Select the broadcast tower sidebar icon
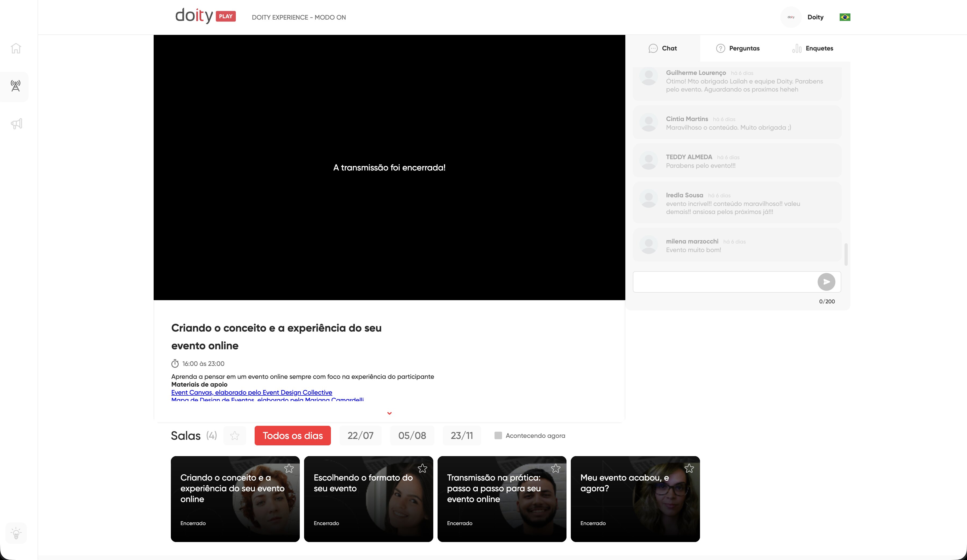Image resolution: width=967 pixels, height=560 pixels. [15, 86]
